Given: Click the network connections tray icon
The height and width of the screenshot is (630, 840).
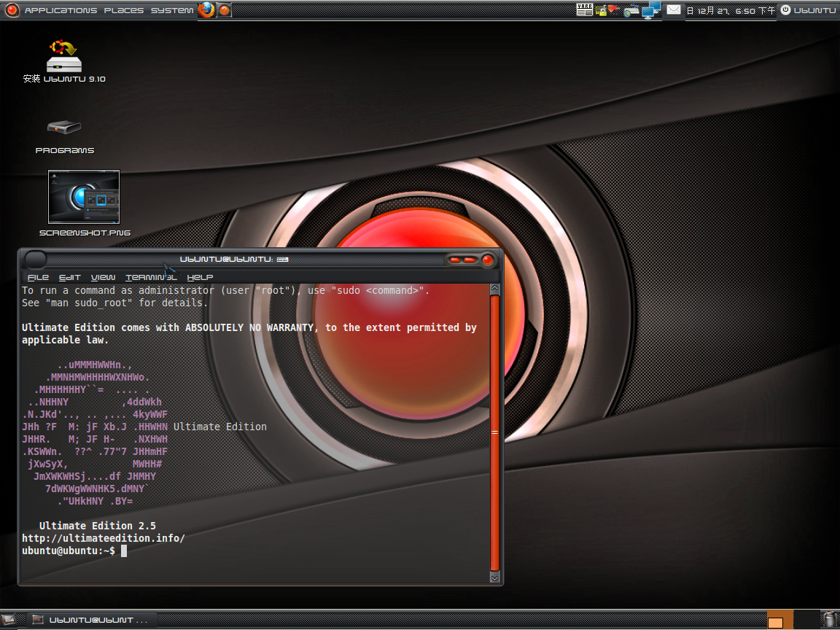Looking at the screenshot, I should 648,9.
